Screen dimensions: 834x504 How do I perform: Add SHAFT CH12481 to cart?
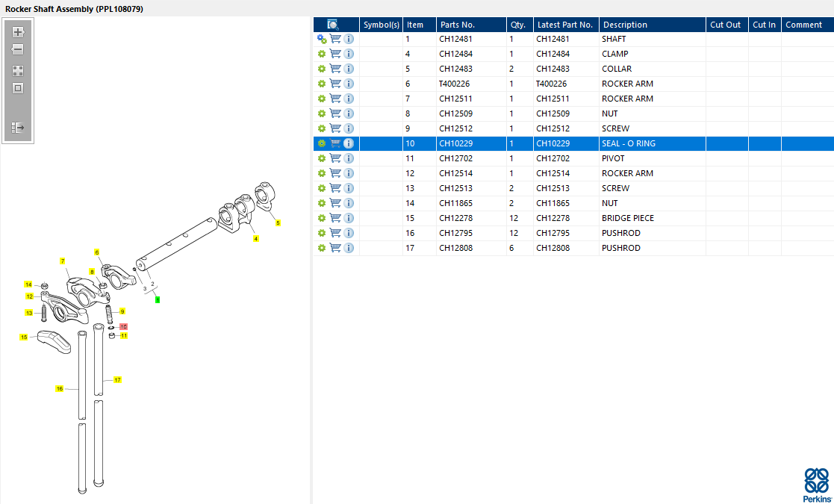335,39
